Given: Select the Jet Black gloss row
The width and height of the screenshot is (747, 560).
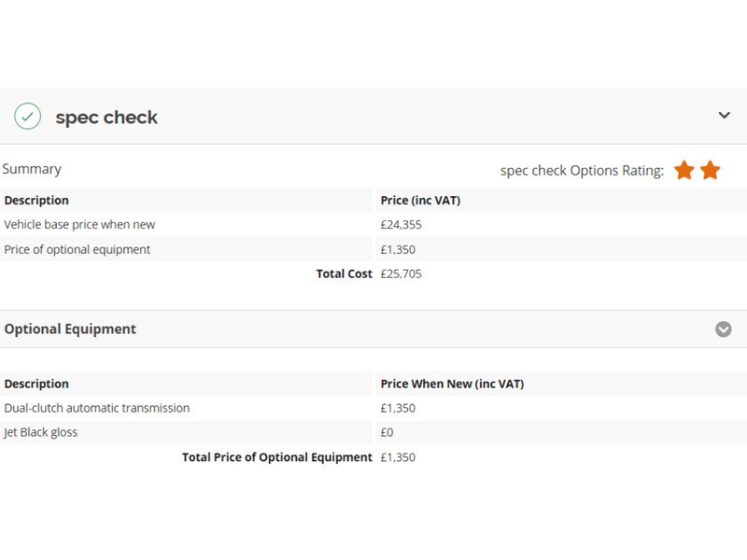Looking at the screenshot, I should 373,432.
